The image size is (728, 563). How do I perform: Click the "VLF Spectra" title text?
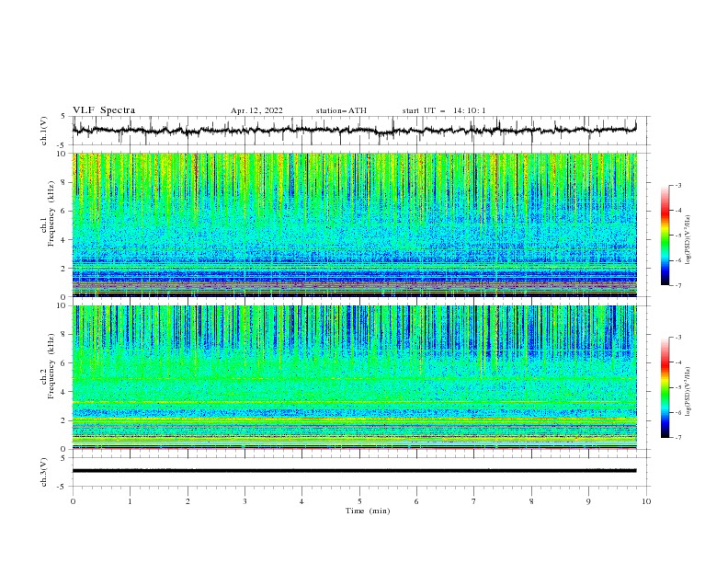tap(104, 110)
